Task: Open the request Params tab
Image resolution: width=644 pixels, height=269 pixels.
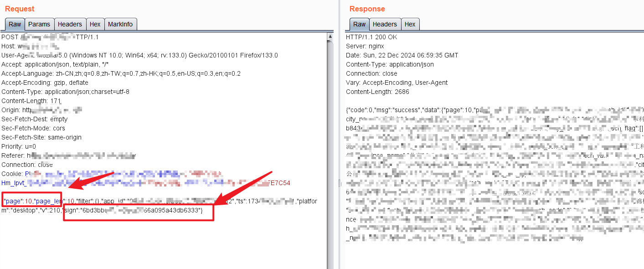Action: coord(39,24)
